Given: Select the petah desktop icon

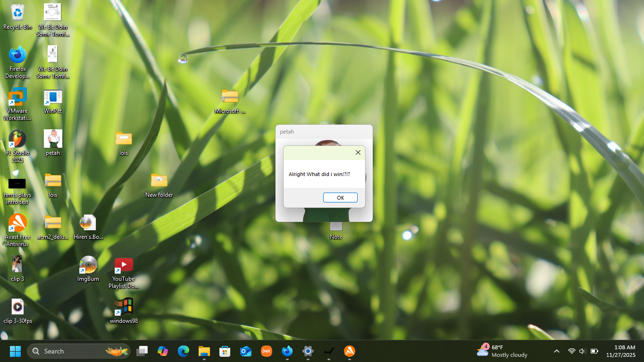Looking at the screenshot, I should pos(53,143).
